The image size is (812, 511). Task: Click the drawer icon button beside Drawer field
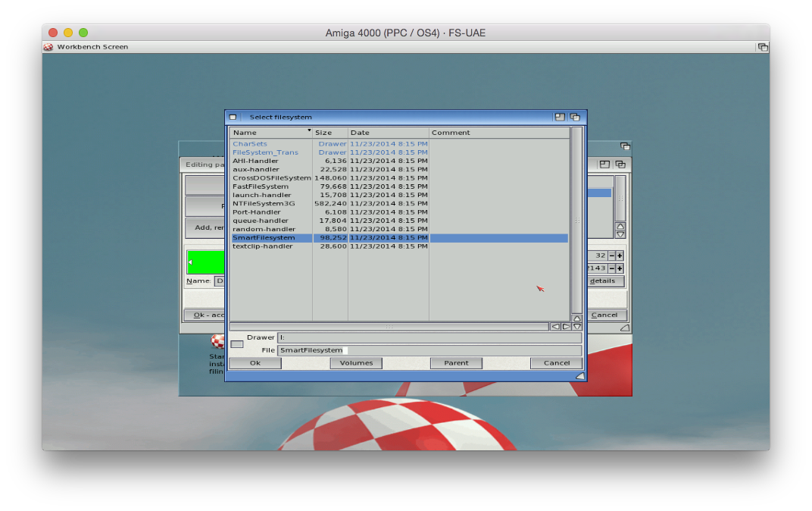(236, 344)
